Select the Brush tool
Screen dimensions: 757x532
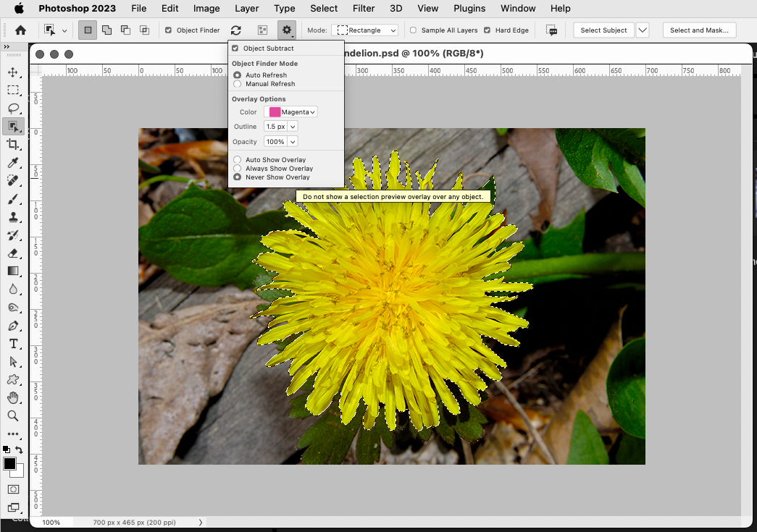click(x=14, y=198)
